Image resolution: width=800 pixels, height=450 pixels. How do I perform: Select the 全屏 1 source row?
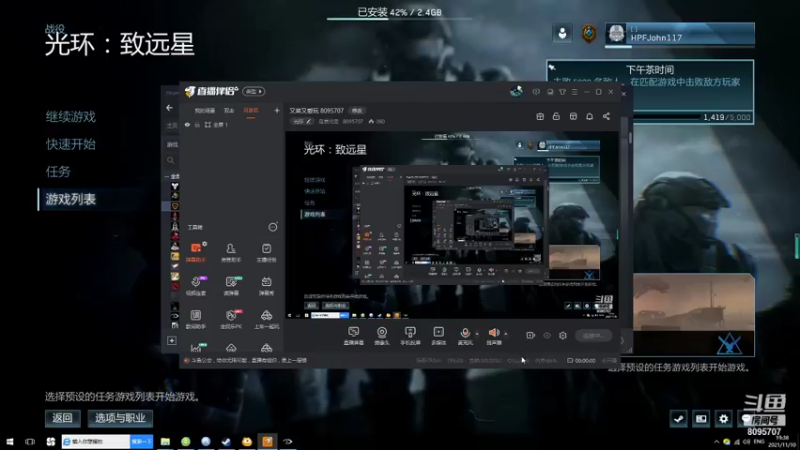click(232, 124)
